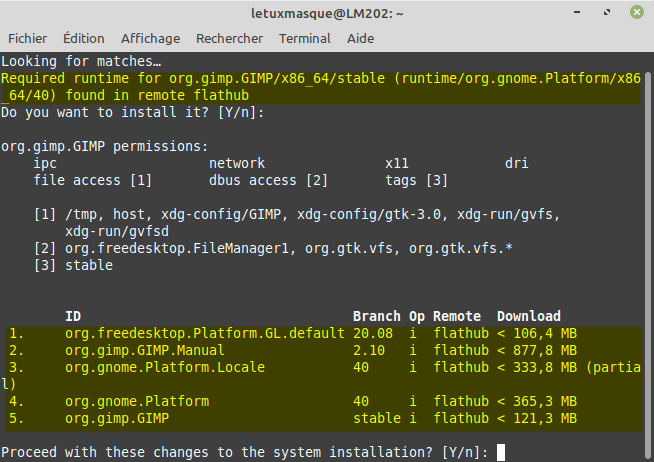
Task: Click 'org.gimp.GIMP.Manual' row ID
Action: click(145, 351)
